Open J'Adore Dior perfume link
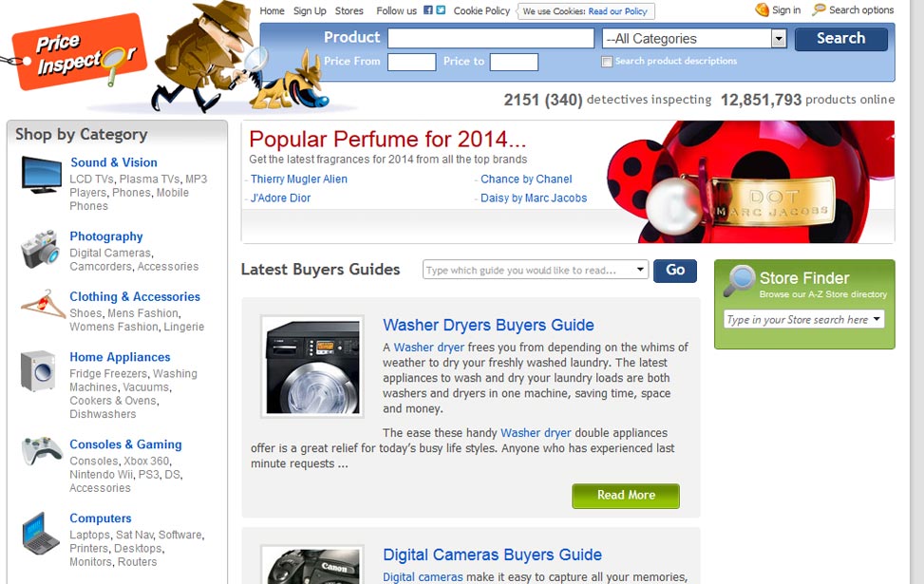 point(280,198)
